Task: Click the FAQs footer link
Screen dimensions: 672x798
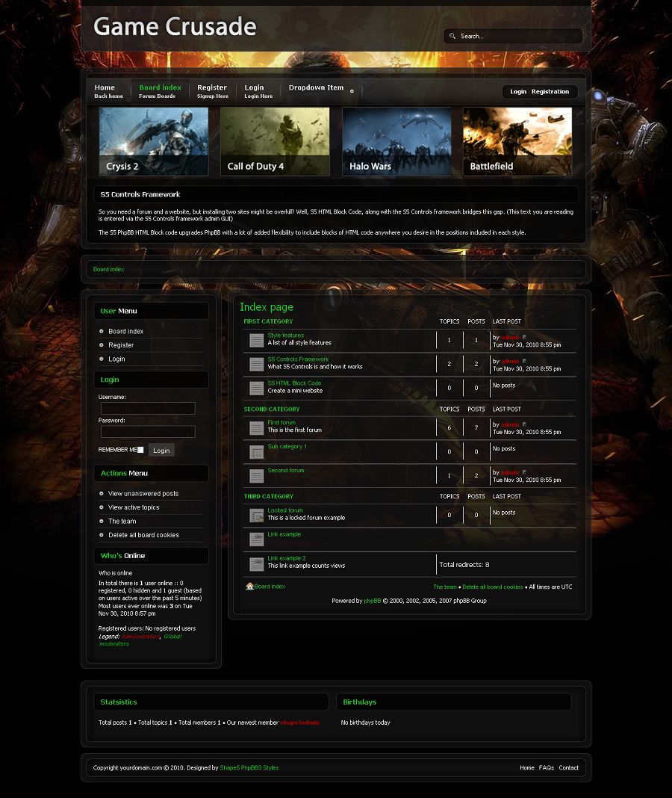Action: (x=547, y=768)
